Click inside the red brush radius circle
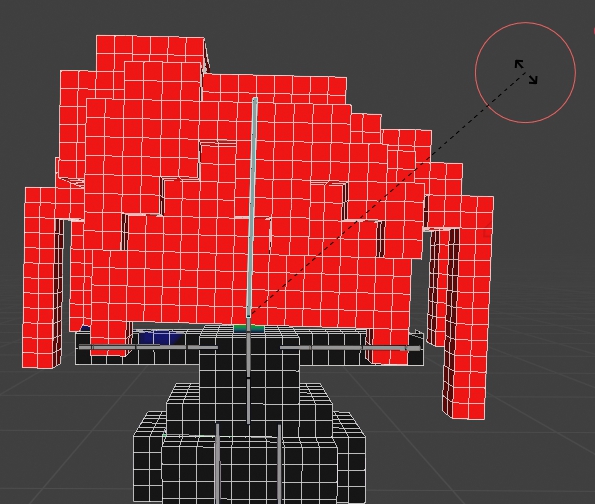Viewport: 595px width, 504px height. click(x=526, y=72)
